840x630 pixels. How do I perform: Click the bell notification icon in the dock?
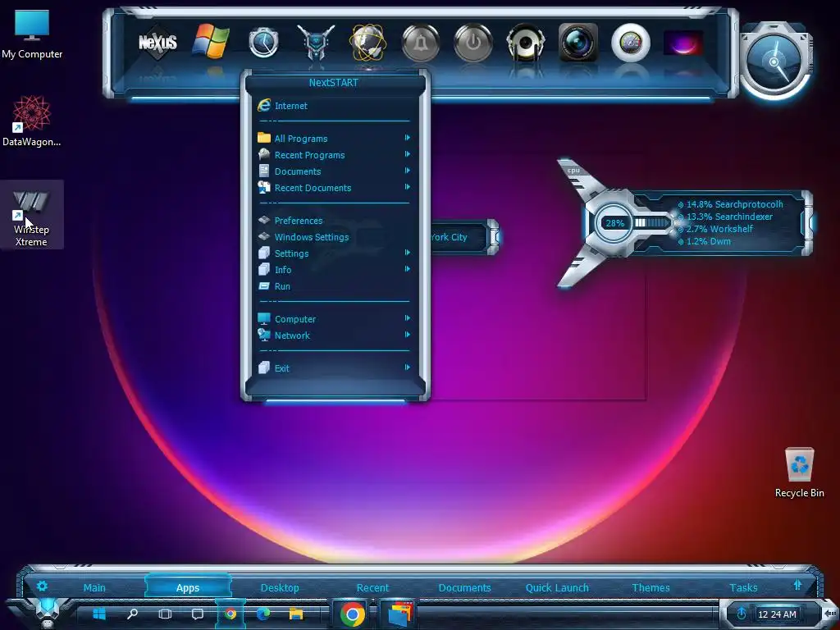pos(421,43)
